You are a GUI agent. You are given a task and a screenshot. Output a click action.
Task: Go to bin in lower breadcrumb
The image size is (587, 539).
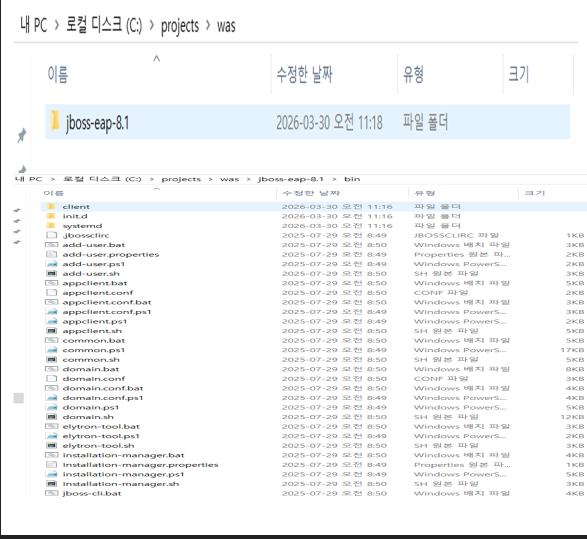(x=352, y=179)
